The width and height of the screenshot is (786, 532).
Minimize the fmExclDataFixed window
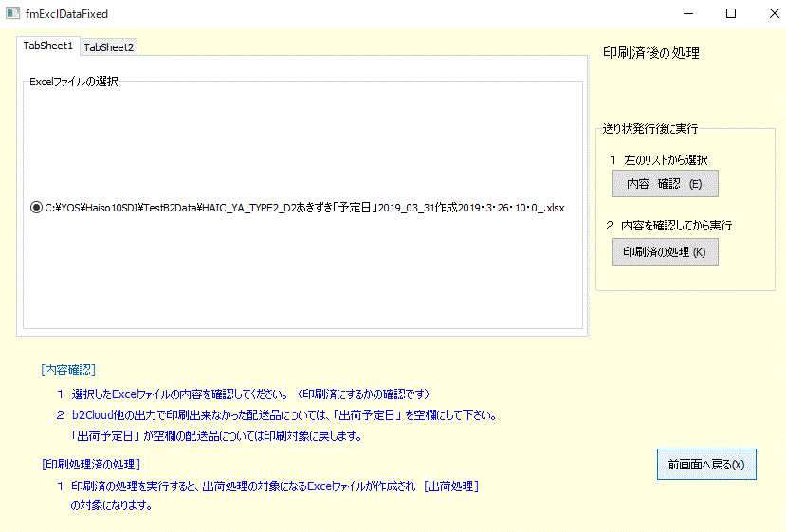(x=688, y=13)
